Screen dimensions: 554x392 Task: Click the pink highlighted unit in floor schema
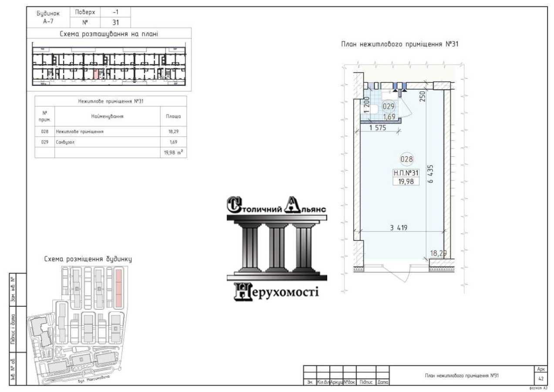pos(96,74)
